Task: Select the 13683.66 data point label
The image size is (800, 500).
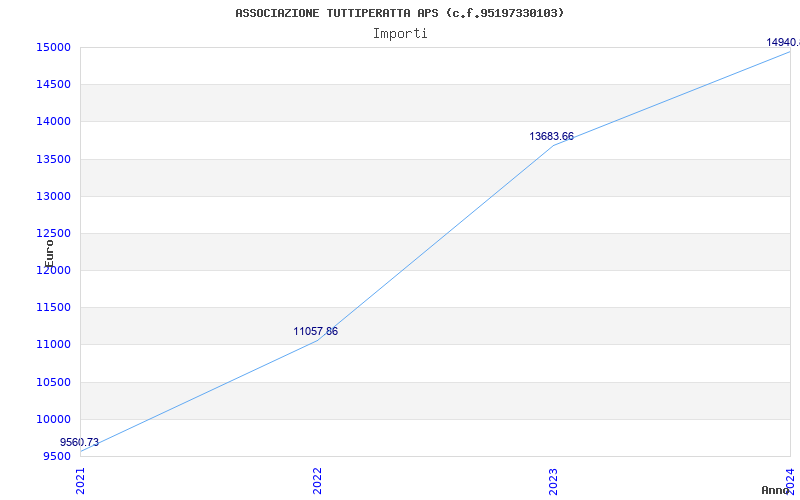Action: click(x=551, y=136)
